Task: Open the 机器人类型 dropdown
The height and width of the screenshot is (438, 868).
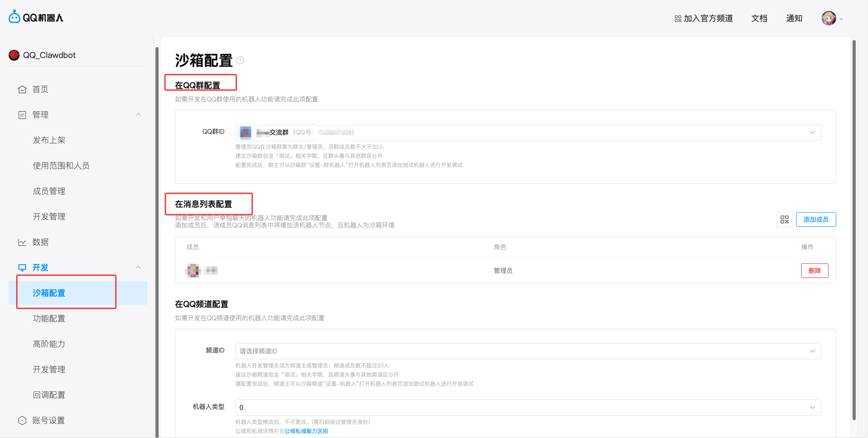Action: click(x=812, y=407)
